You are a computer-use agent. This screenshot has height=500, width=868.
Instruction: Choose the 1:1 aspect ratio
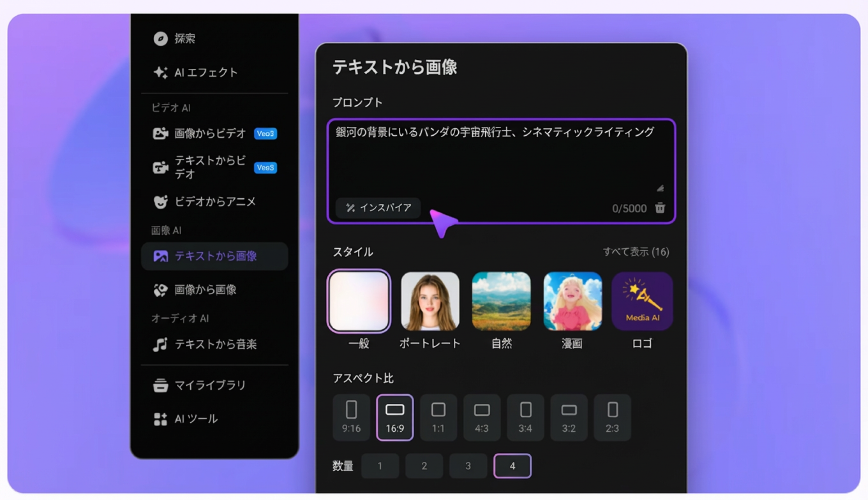pyautogui.click(x=438, y=417)
